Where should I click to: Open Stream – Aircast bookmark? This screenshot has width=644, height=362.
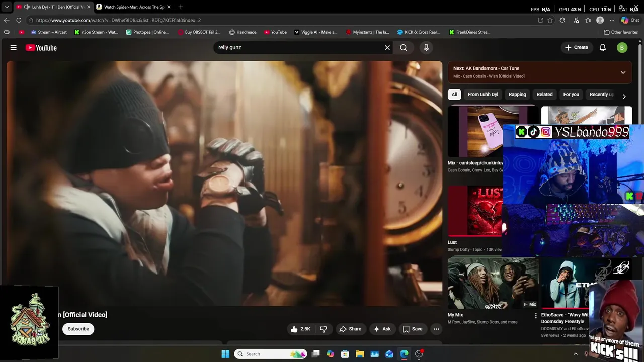[49, 32]
